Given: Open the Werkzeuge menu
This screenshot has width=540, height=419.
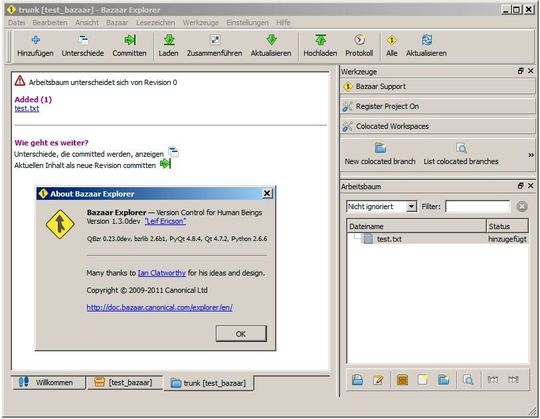Looking at the screenshot, I should click(201, 23).
